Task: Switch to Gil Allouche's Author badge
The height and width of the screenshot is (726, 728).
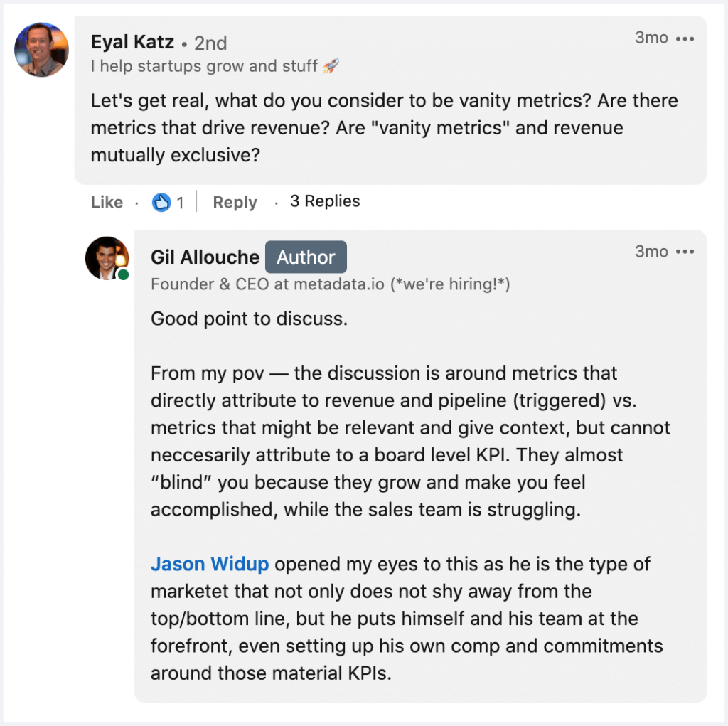Action: [x=306, y=257]
